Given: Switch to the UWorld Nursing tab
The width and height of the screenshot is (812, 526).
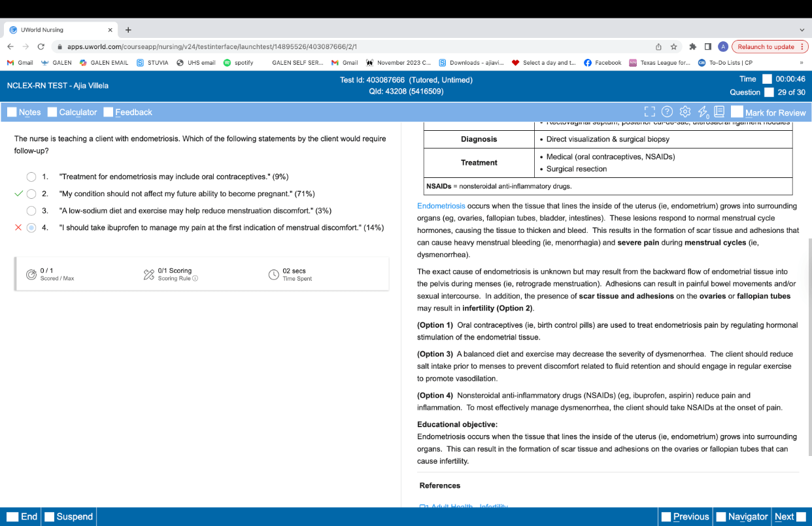Looking at the screenshot, I should point(60,29).
